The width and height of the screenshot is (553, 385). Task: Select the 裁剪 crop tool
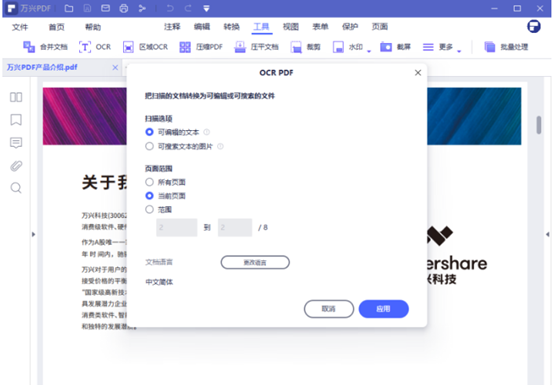coord(305,47)
